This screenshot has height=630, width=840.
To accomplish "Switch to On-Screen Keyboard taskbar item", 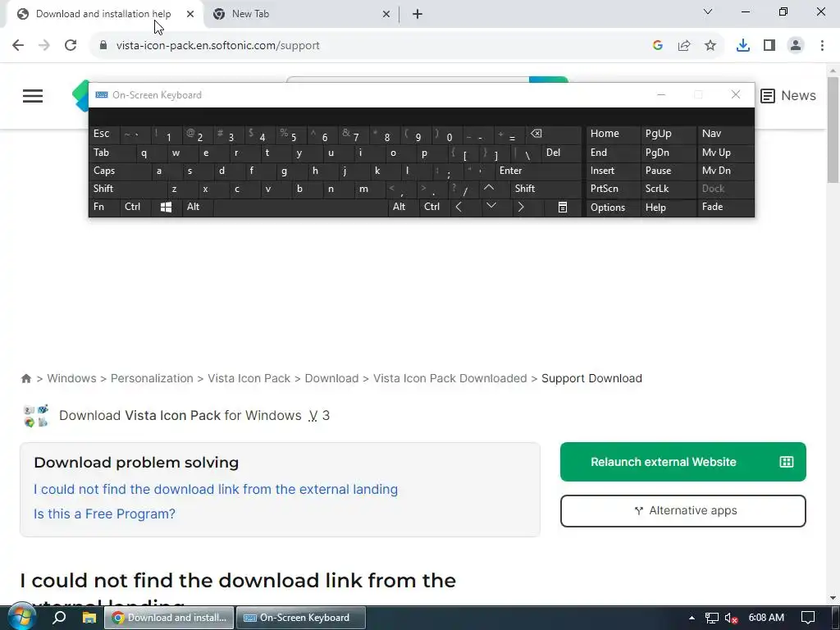I will point(301,618).
